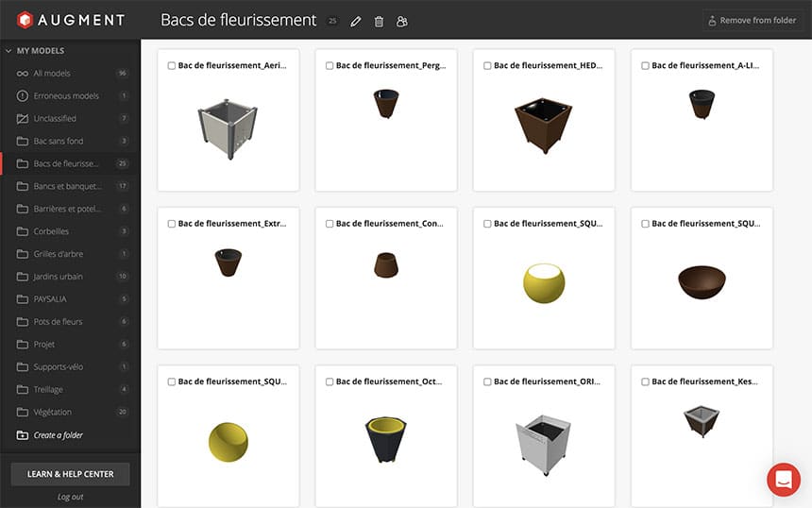
Task: Click the All models infinity icon
Action: coord(23,74)
